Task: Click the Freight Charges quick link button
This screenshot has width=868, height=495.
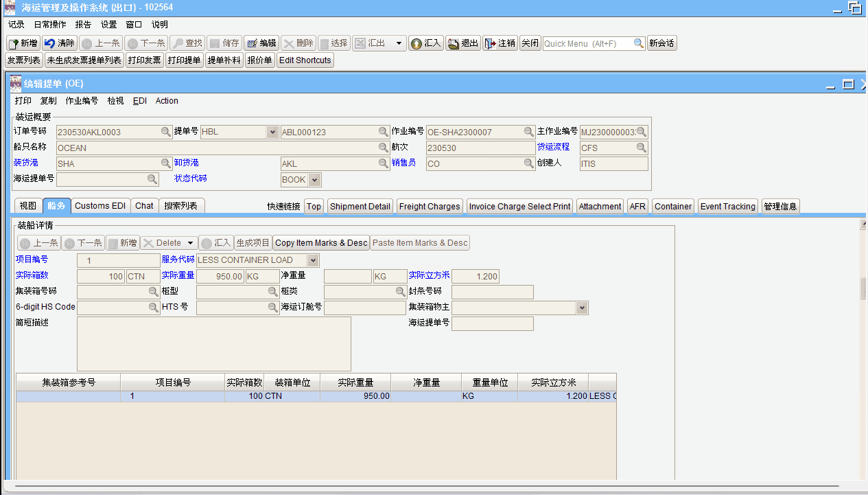Action: pos(430,207)
